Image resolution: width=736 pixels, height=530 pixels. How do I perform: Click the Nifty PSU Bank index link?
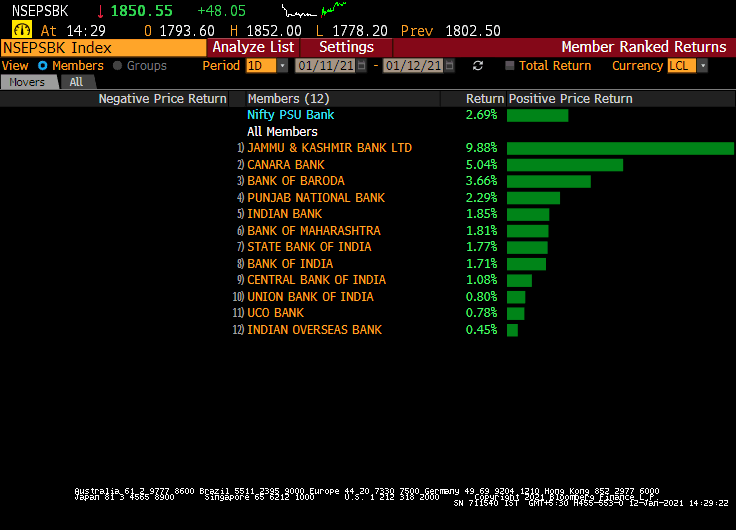(290, 115)
